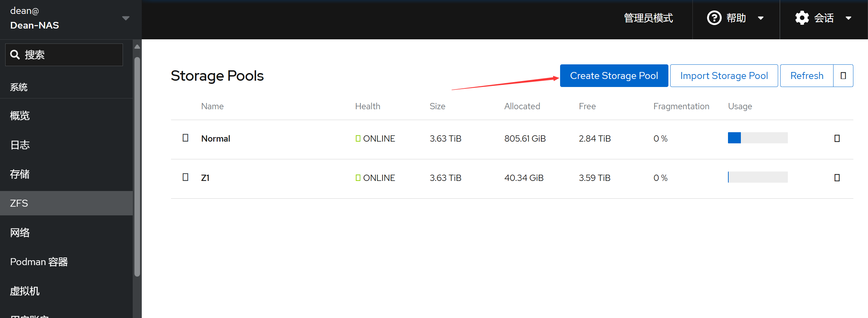Click the Import Storage Pool button
The width and height of the screenshot is (868, 318).
724,75
